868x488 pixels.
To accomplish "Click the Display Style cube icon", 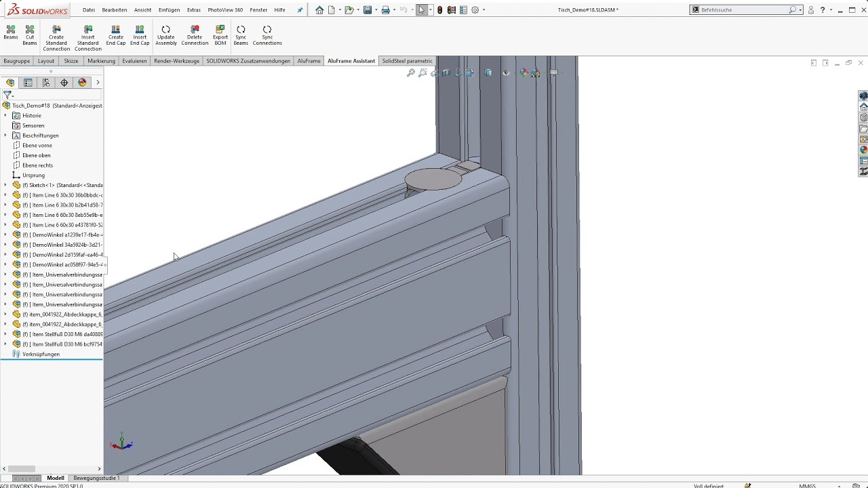I will coord(488,73).
